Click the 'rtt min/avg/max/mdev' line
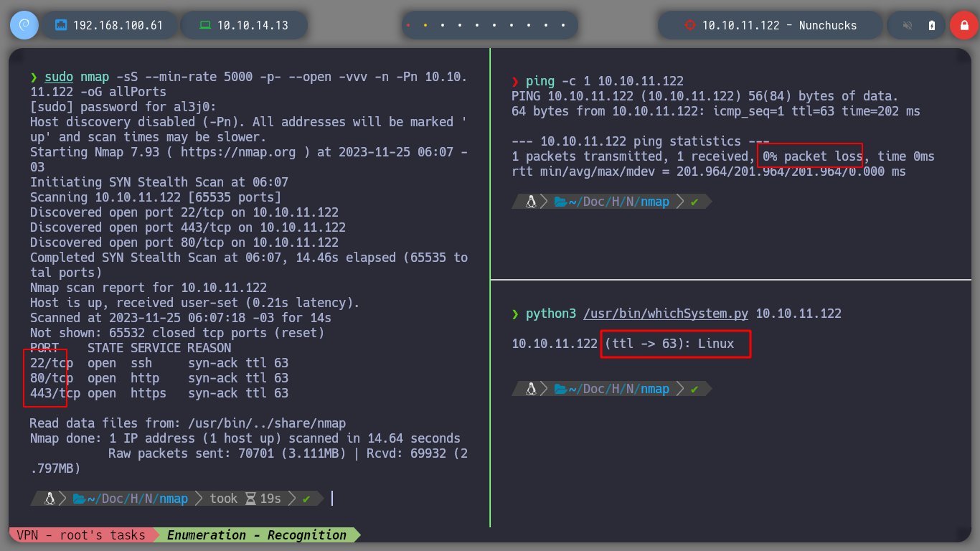The width and height of the screenshot is (980, 551). (x=709, y=171)
